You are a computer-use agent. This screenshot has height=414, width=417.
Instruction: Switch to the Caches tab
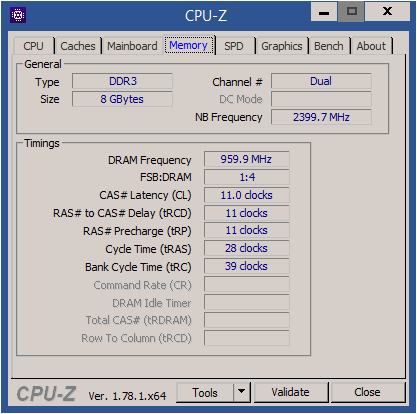[x=78, y=46]
